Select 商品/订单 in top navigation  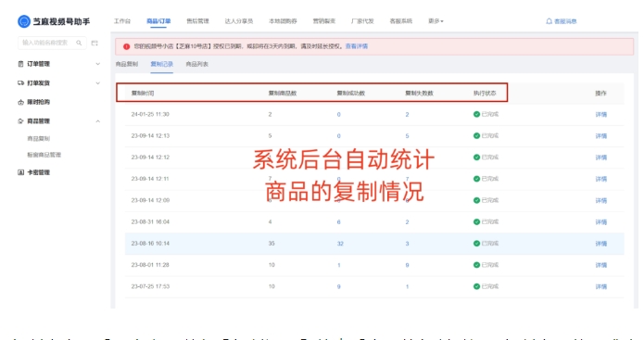coord(158,21)
